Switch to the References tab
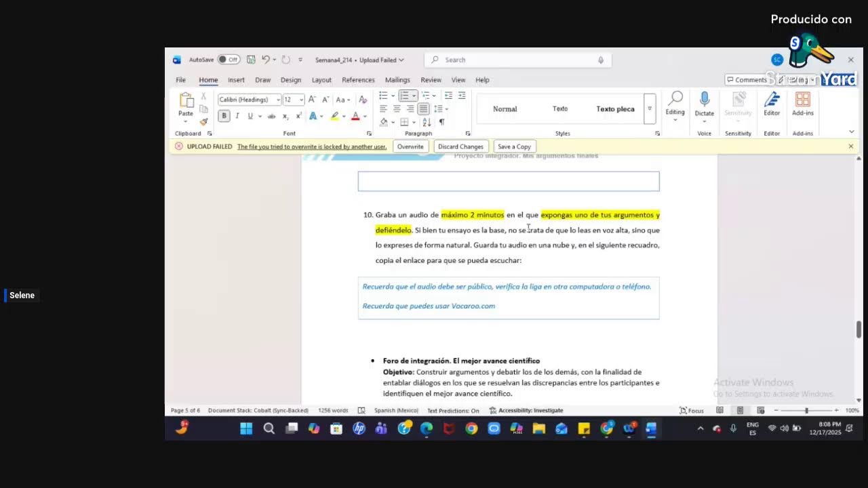This screenshot has width=868, height=488. pos(358,80)
